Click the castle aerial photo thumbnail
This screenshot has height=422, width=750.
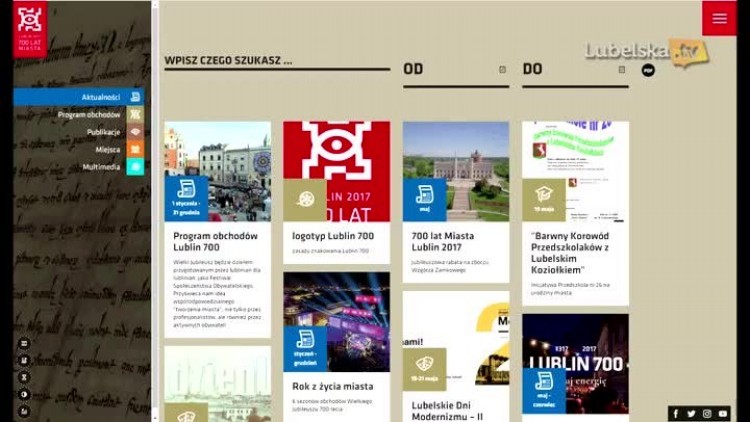click(x=456, y=171)
